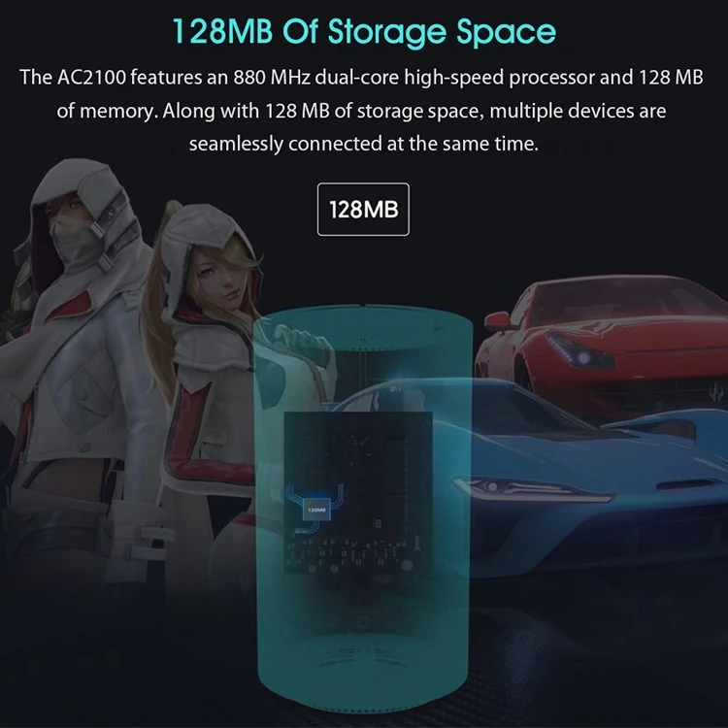This screenshot has width=728, height=728.
Task: Click the circuit board inside the router
Action: point(358,492)
